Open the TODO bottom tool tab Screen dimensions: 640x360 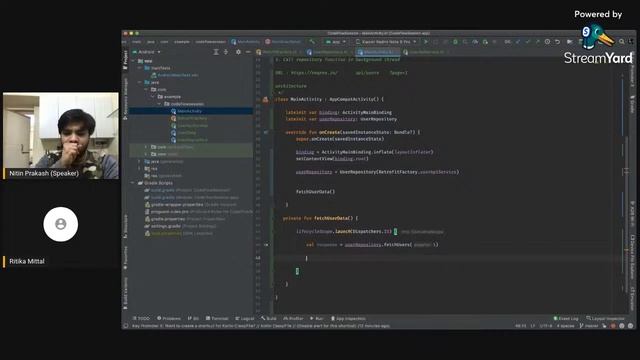[141, 318]
